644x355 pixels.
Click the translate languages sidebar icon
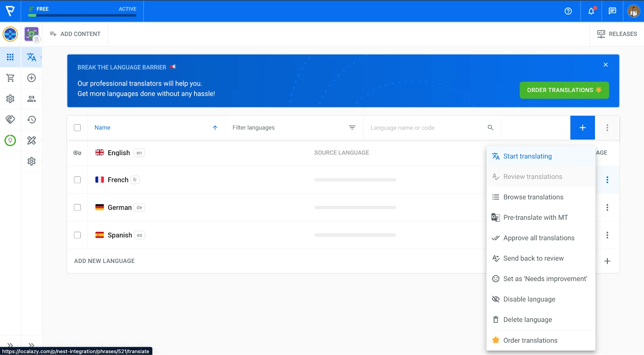coord(31,57)
